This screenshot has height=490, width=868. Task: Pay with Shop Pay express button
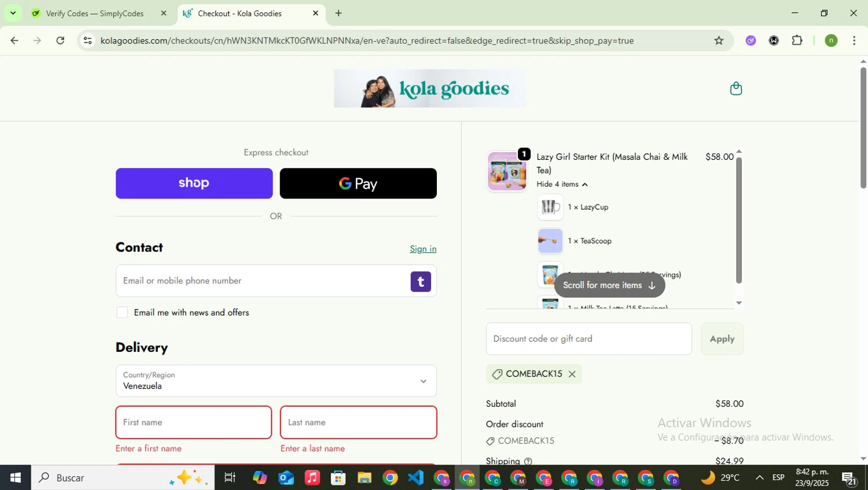click(x=194, y=183)
